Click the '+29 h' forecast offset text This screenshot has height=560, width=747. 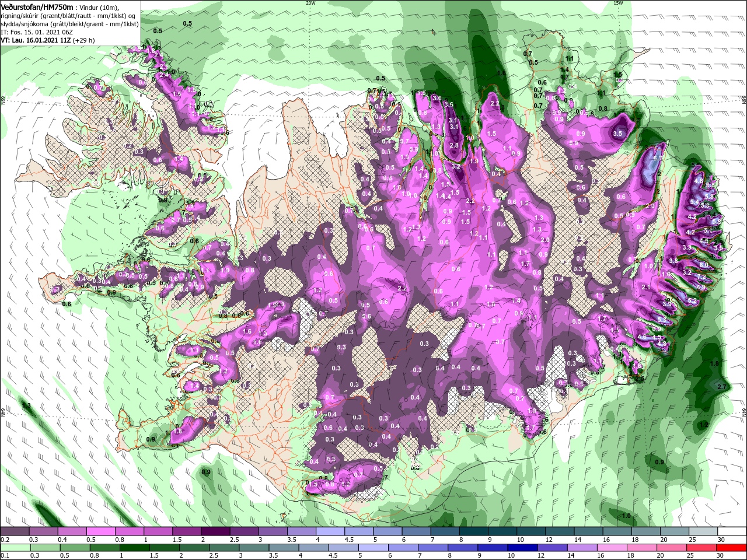84,41
